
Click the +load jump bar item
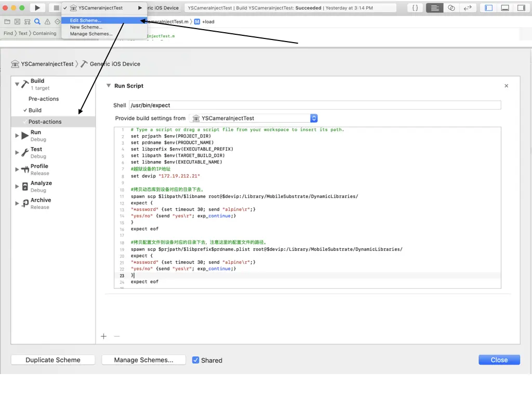coord(208,22)
